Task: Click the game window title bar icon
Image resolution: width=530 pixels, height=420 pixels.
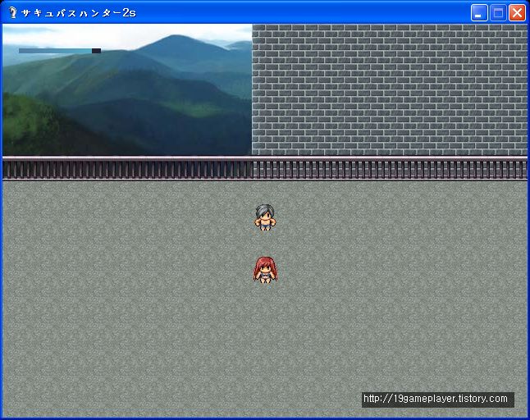Action: click(x=13, y=12)
